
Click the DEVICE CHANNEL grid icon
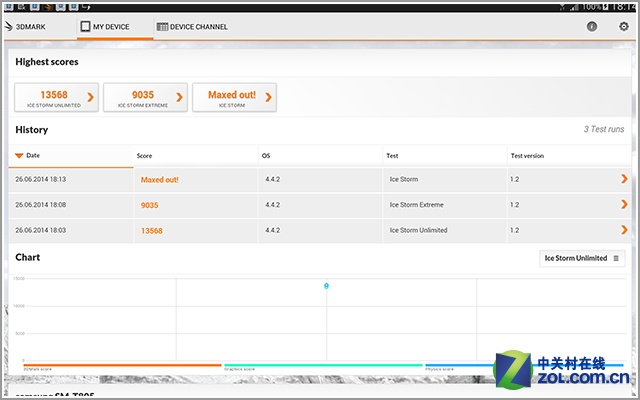[162, 27]
